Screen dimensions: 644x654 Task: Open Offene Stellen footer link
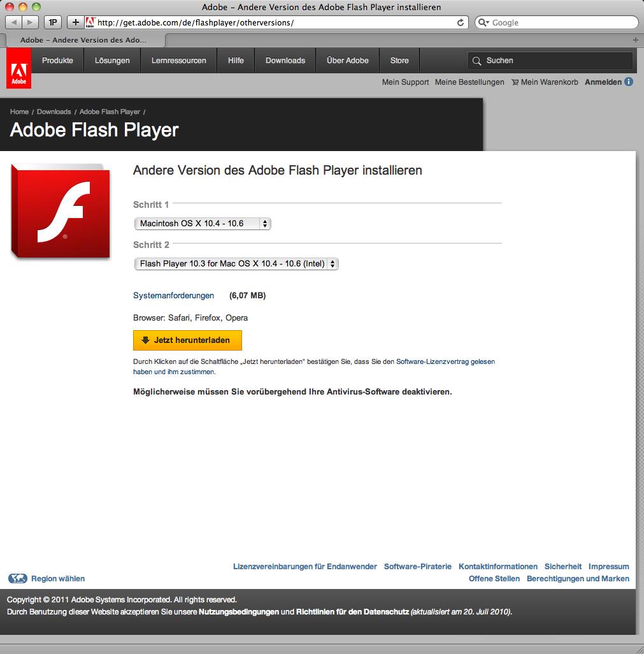click(x=494, y=579)
